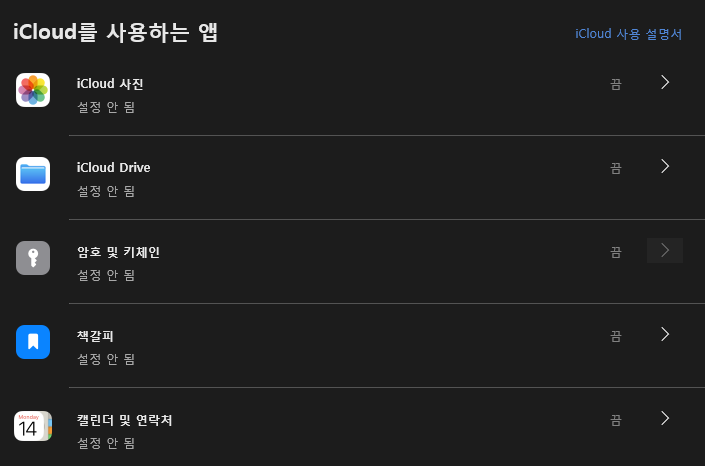705x466 pixels.
Task: Open 암호 및 키체인 chevron arrow
Action: coord(665,250)
